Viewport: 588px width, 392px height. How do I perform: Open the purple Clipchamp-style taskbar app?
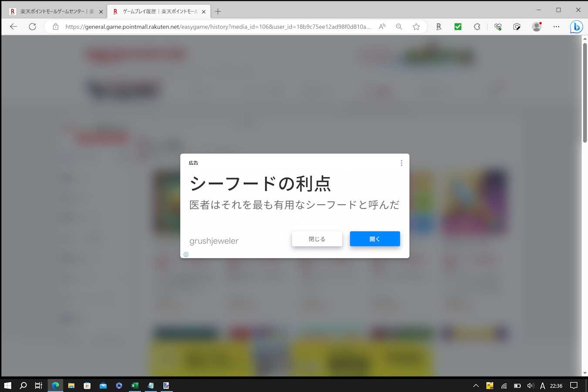pyautogui.click(x=119, y=385)
